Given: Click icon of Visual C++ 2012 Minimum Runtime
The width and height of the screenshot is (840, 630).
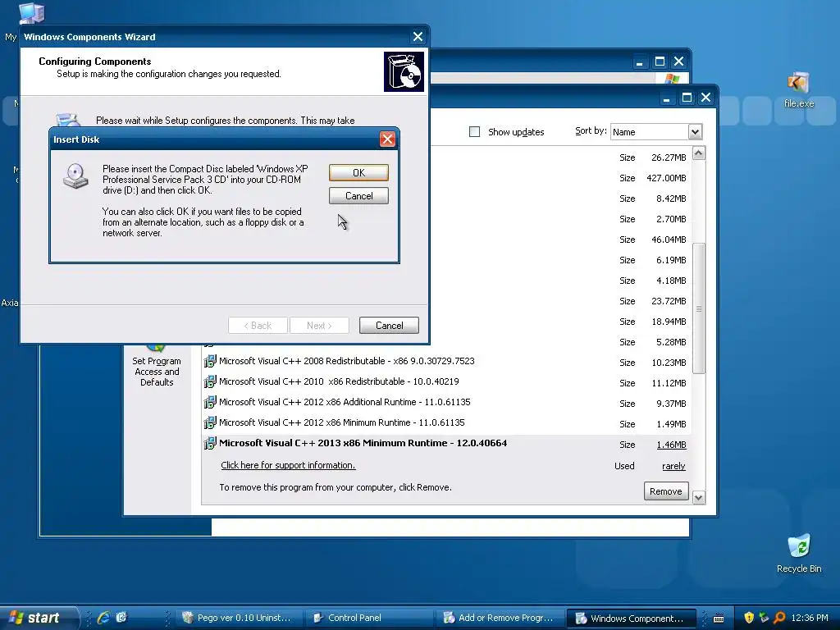Looking at the screenshot, I should [210, 422].
